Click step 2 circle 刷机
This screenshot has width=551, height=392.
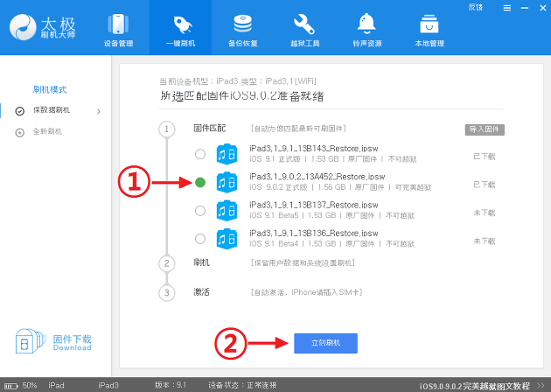166,263
